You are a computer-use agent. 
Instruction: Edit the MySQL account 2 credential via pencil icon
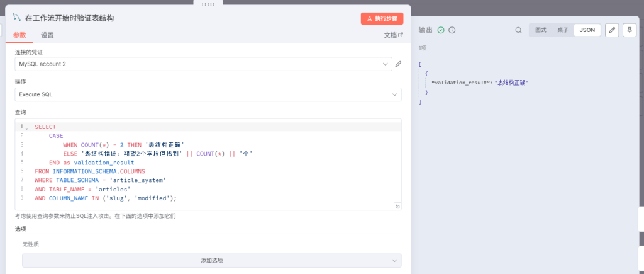(398, 64)
